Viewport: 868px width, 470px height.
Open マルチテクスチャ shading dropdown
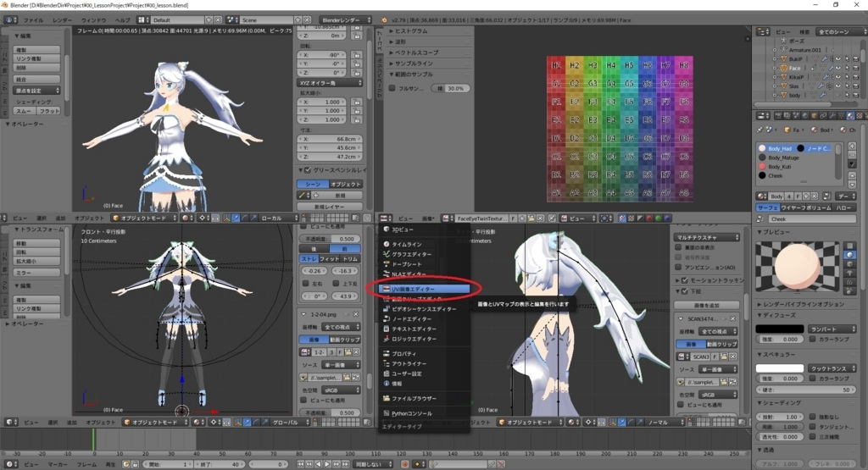point(707,237)
